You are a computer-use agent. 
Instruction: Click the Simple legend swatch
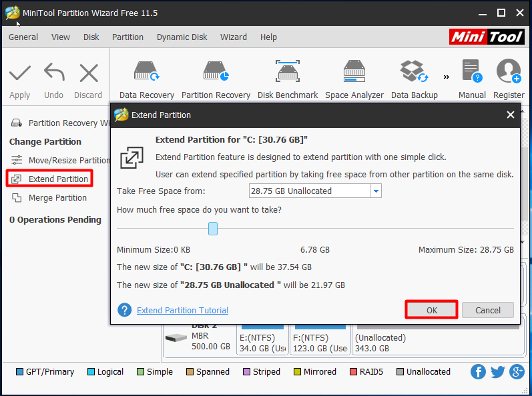click(140, 371)
